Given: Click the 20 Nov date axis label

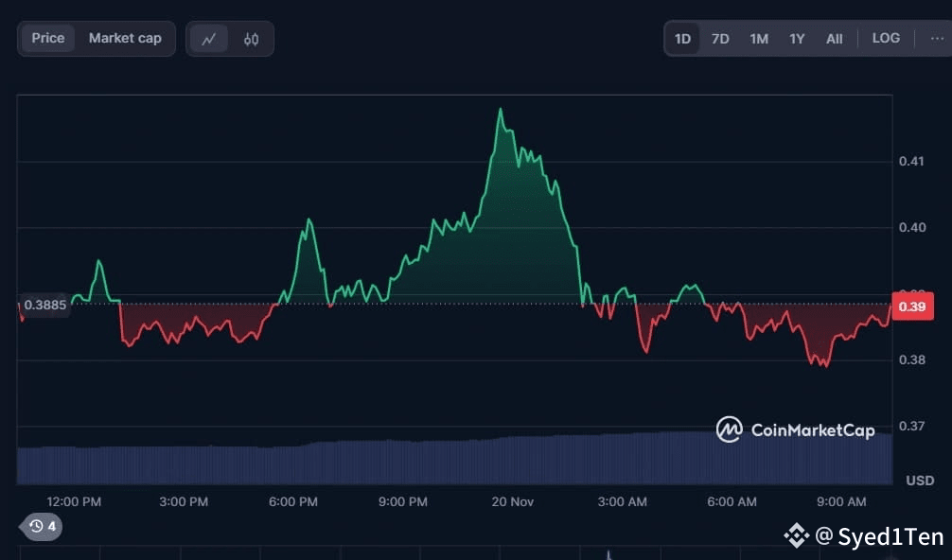Looking at the screenshot, I should 512,501.
